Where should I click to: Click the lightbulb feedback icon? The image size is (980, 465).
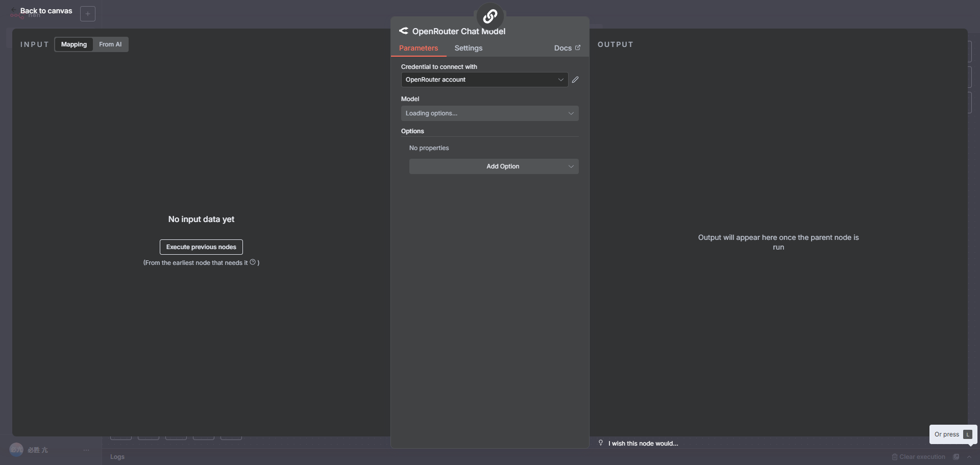click(x=601, y=443)
